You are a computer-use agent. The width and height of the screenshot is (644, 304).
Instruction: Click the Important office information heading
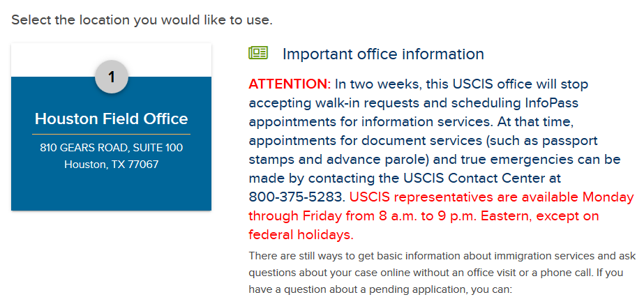[x=383, y=54]
